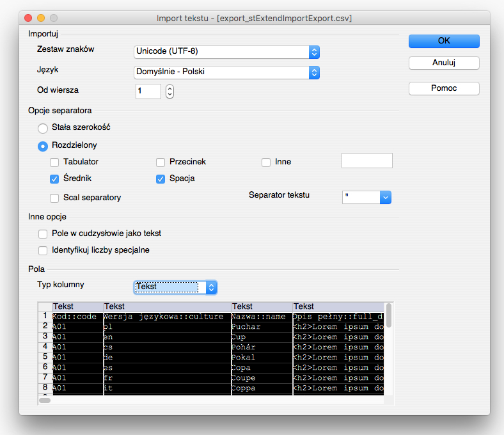Click row number 1 in preview
This screenshot has height=435, width=504.
45,316
